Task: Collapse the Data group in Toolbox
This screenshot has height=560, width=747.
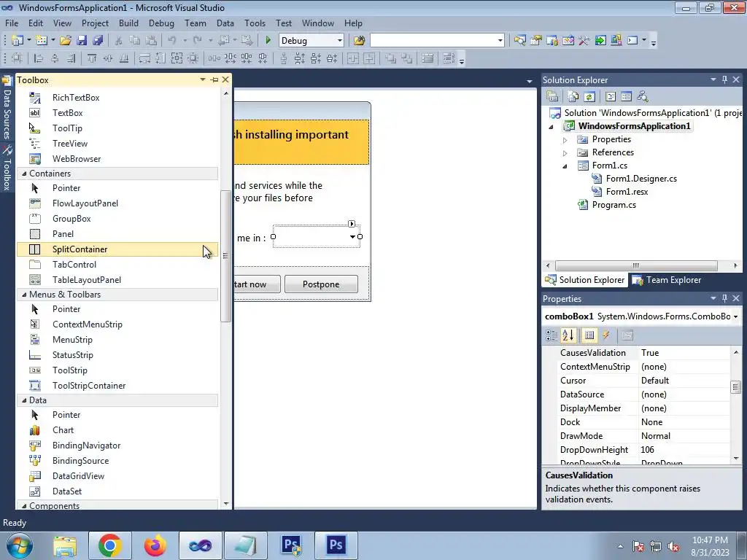Action: pos(24,400)
